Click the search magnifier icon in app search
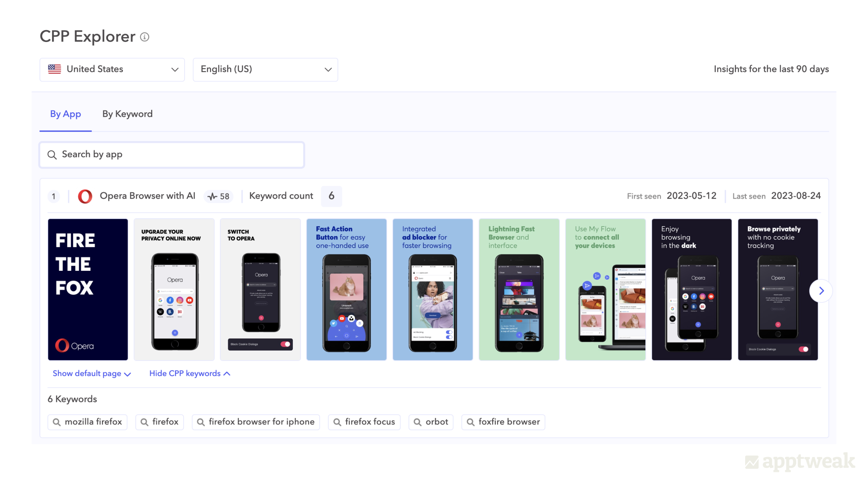The image size is (868, 482). click(x=52, y=155)
